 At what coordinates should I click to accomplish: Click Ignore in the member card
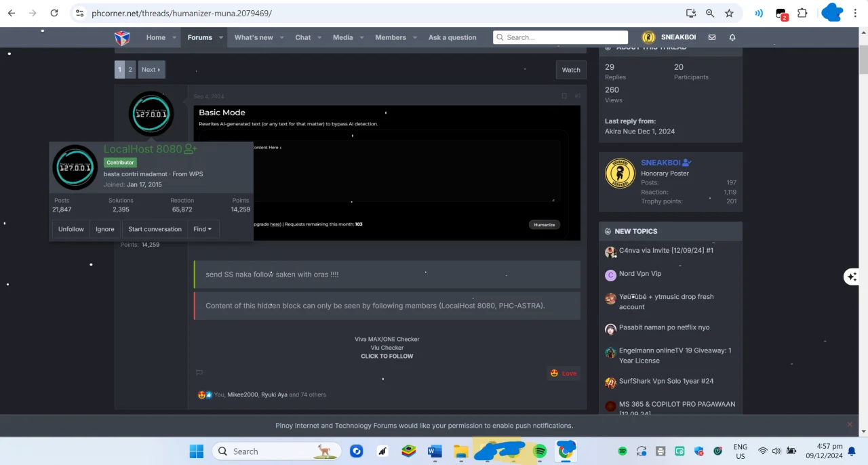click(105, 229)
